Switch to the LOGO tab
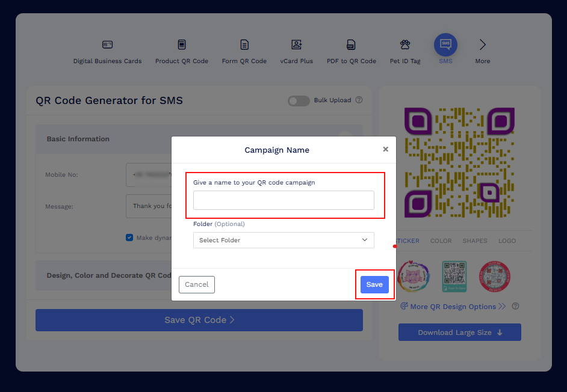This screenshot has height=392, width=567. (507, 240)
